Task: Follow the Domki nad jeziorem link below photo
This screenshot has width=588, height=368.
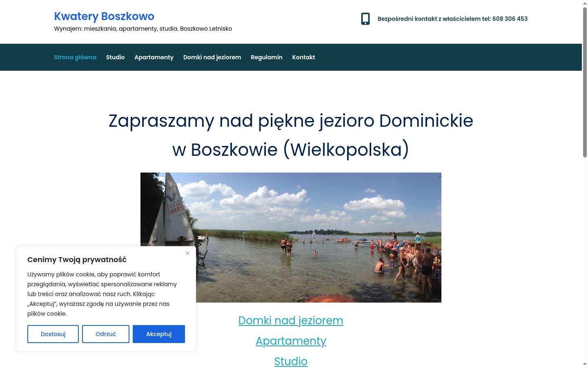Action: 291,321
